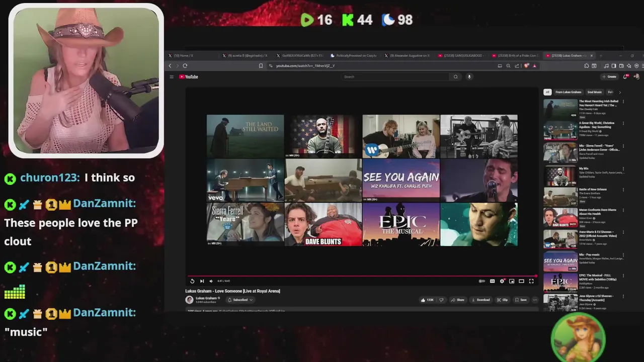The width and height of the screenshot is (644, 362).
Task: Open options for Anne-Marie & Ed Sheeran 2002
Action: (x=623, y=233)
